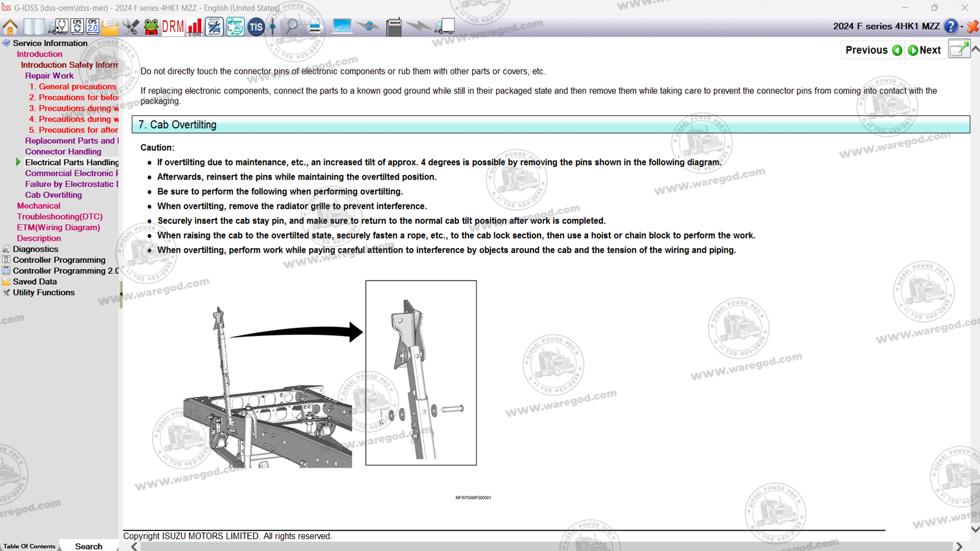Click arrow beside Electrical Parts Handling
This screenshot has width=980, height=551.
(x=18, y=162)
